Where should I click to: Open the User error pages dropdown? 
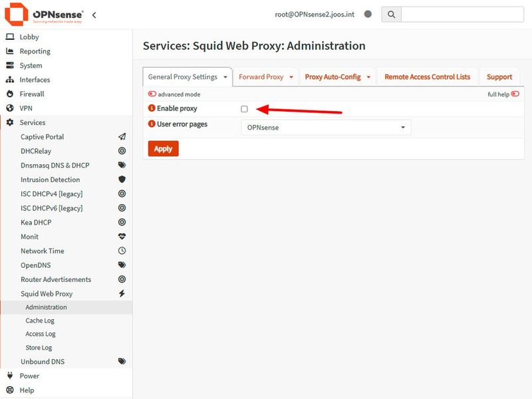coord(326,128)
